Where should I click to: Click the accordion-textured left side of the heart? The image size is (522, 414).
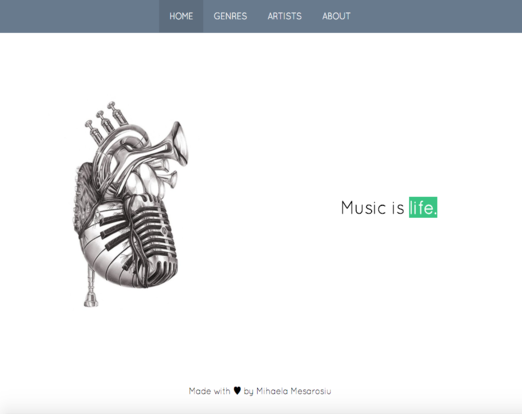coord(83,197)
